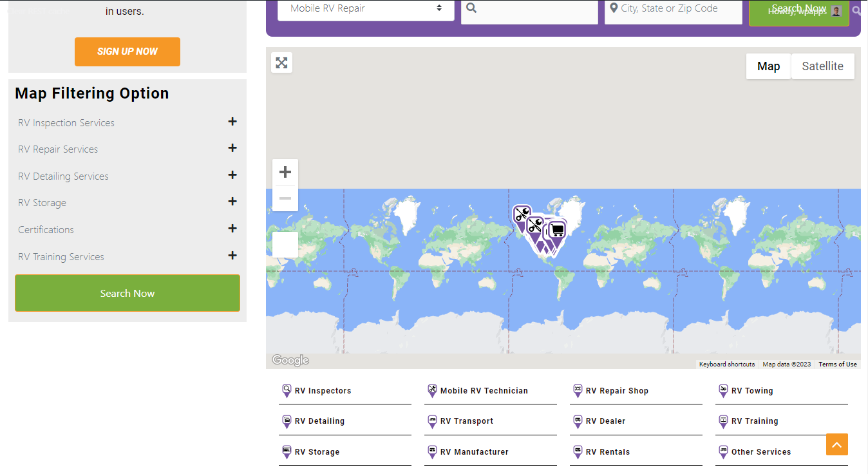The image size is (868, 474).
Task: Click the City, State or Zip field
Action: [x=673, y=9]
